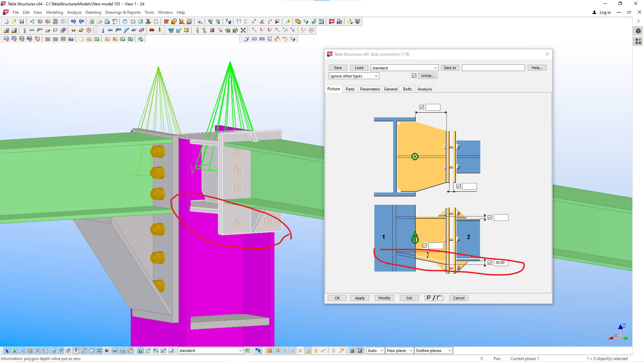Click the 30.00 dimension input field

[501, 263]
